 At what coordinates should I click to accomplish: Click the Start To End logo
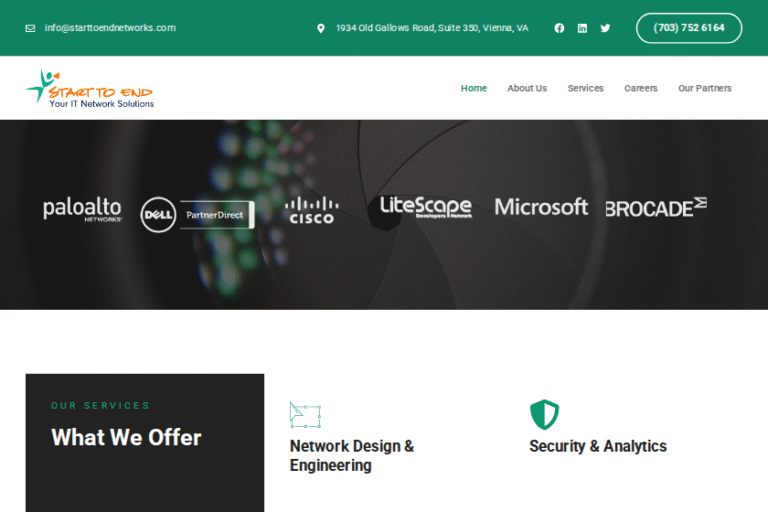90,88
